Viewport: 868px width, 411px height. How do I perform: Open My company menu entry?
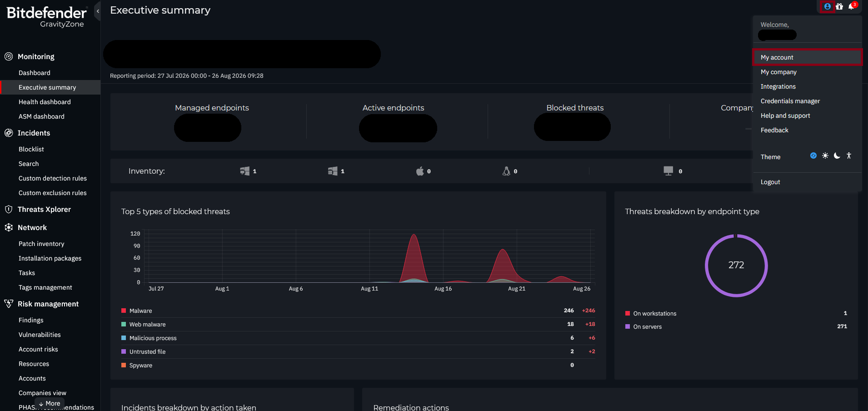point(808,72)
